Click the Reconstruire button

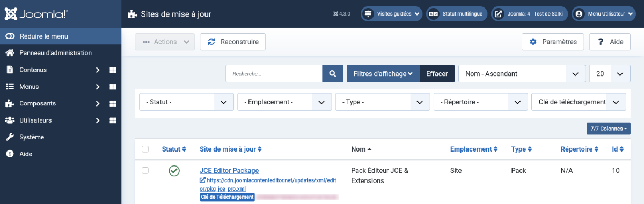coord(232,42)
